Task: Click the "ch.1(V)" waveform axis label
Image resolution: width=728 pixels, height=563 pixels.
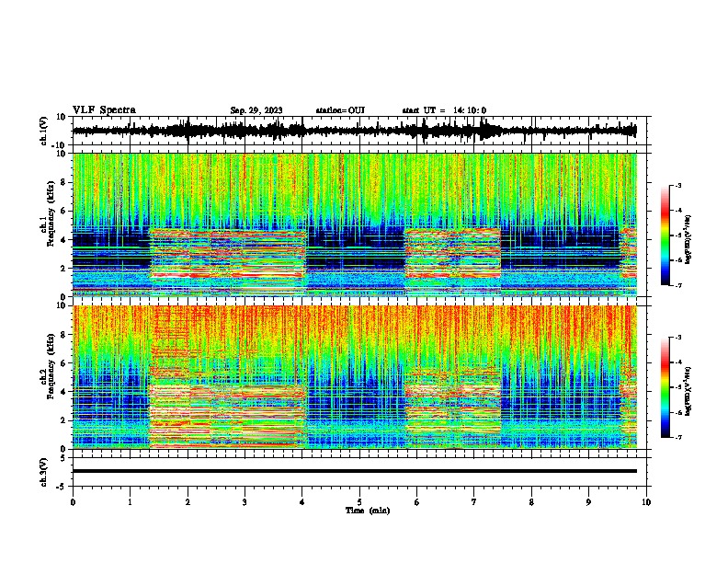Action: coord(44,131)
